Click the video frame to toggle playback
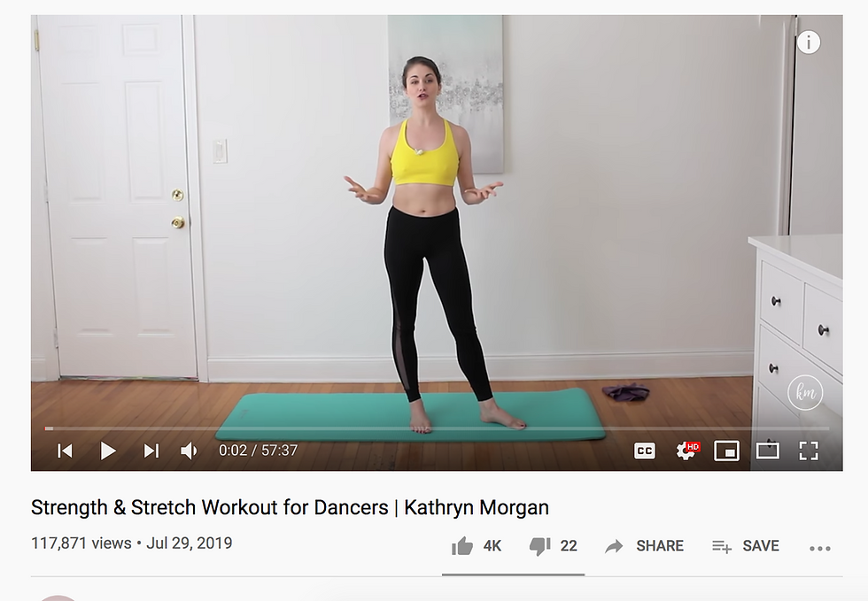Viewport: 868px width, 601px height. 437,221
